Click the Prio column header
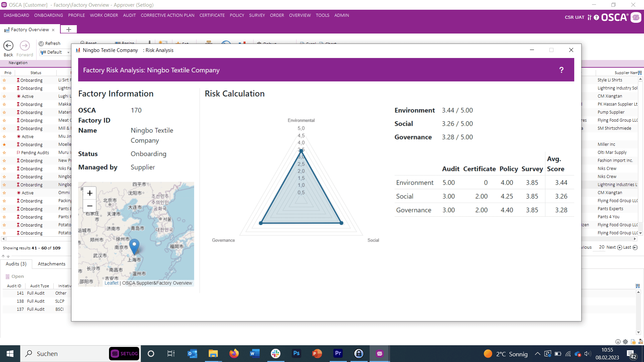This screenshot has width=644, height=362. pyautogui.click(x=8, y=73)
